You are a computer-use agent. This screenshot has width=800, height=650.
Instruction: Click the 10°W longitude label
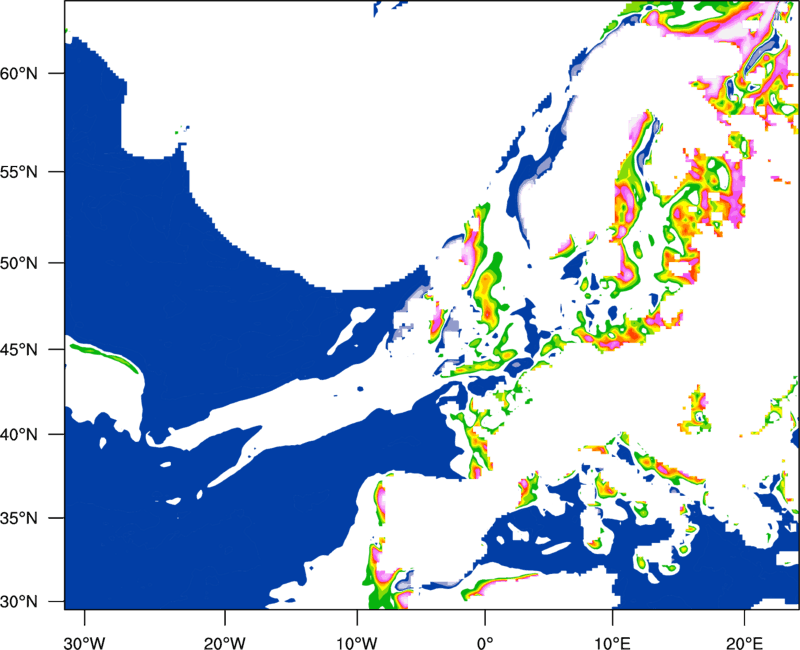point(357,643)
